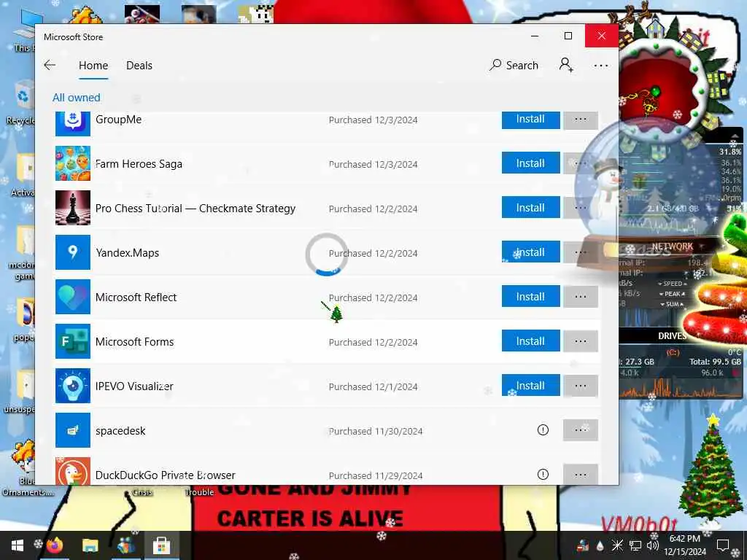
Task: Select Pro Chess Tutorial — Checkmate Strategy title
Action: pos(196,209)
